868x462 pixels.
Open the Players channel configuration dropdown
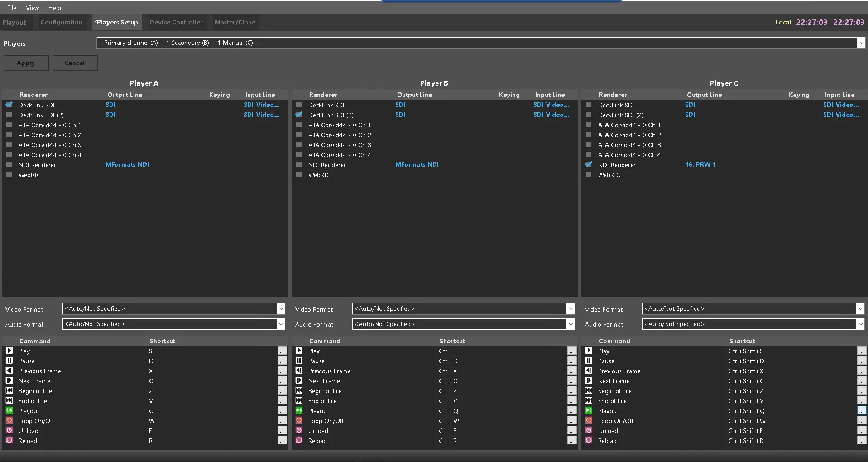pos(860,43)
